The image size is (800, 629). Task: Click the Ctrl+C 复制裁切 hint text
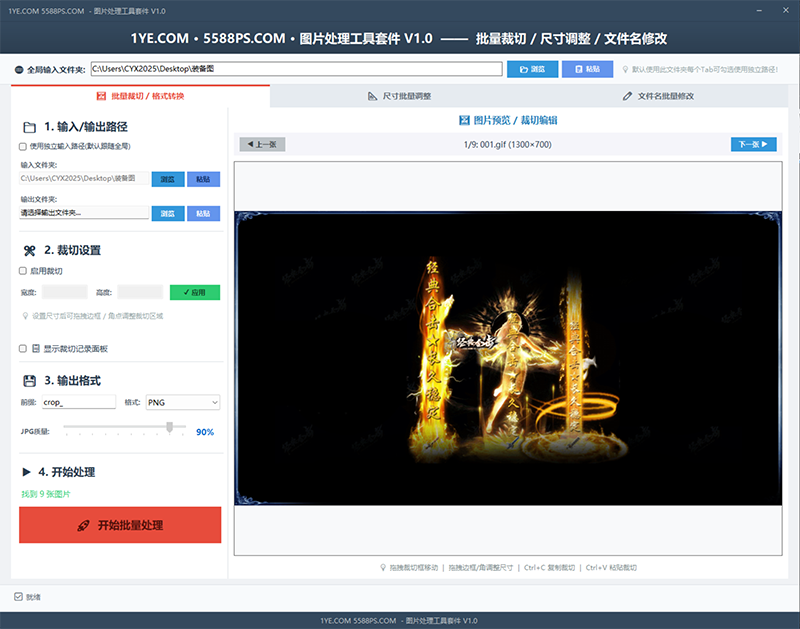549,567
